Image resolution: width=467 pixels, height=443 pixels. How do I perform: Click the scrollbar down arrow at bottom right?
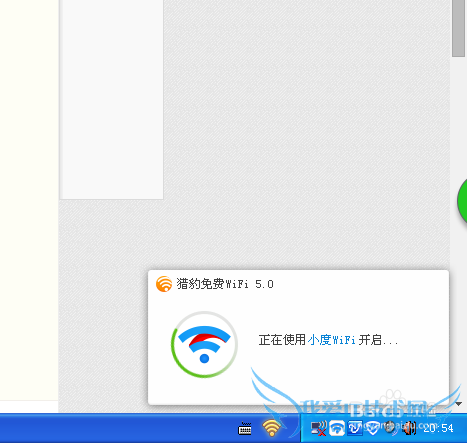(459, 404)
